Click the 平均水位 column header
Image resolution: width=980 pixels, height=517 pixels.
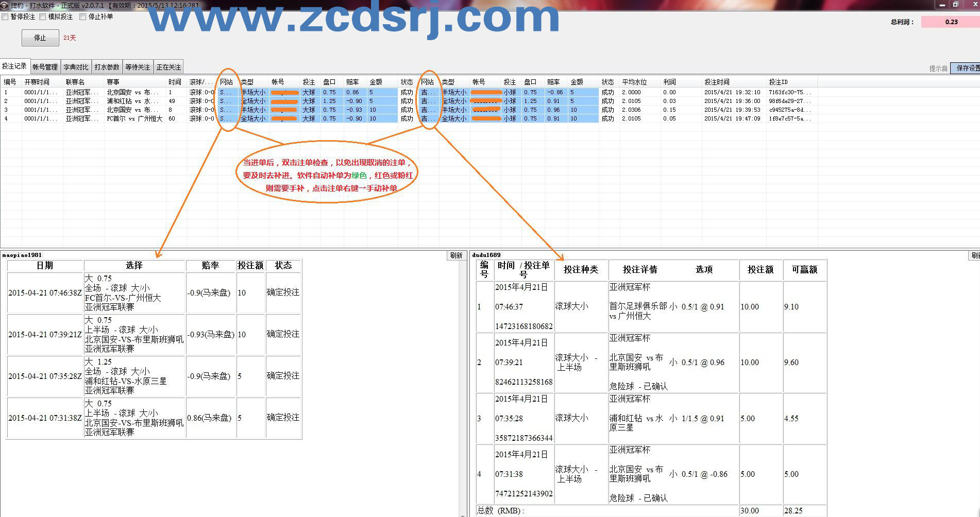(634, 82)
